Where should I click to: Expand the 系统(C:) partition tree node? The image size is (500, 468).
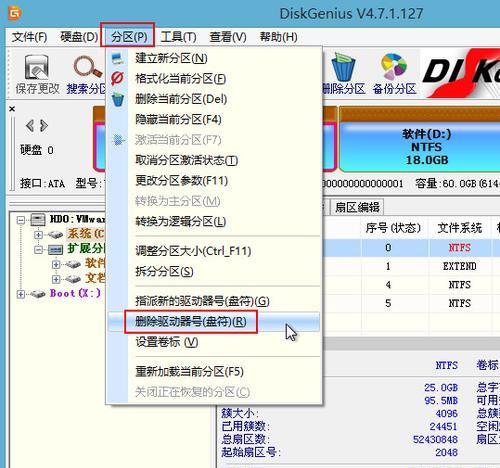coord(38,235)
